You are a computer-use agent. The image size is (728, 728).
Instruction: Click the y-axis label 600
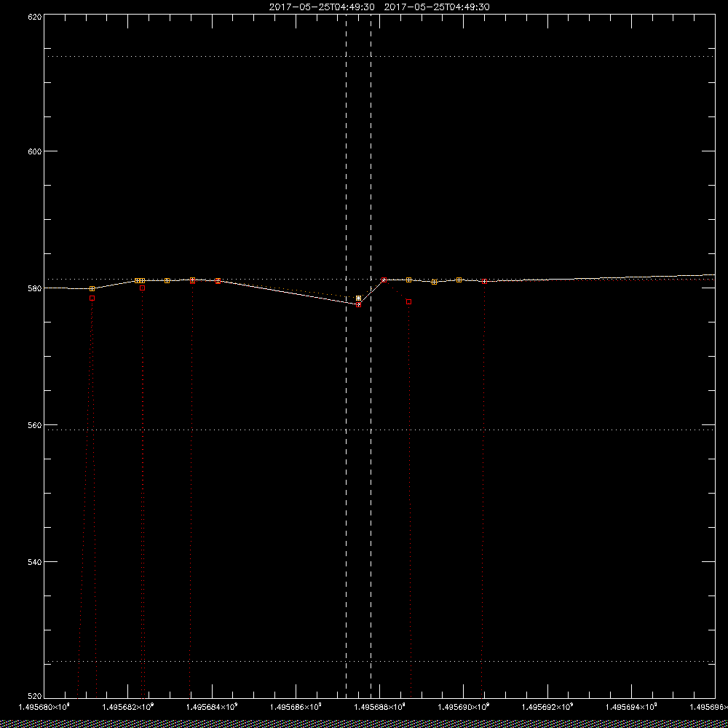click(36, 151)
